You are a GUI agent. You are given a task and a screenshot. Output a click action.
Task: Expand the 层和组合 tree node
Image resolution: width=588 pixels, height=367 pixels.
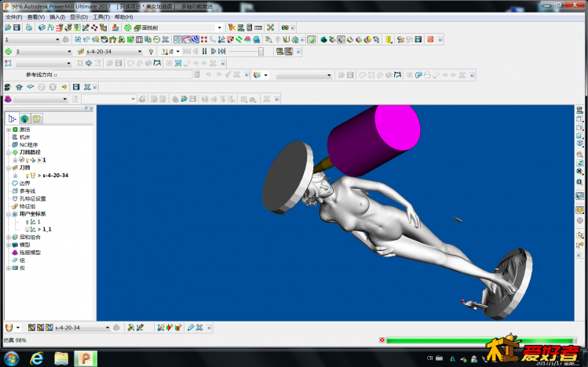click(x=9, y=238)
